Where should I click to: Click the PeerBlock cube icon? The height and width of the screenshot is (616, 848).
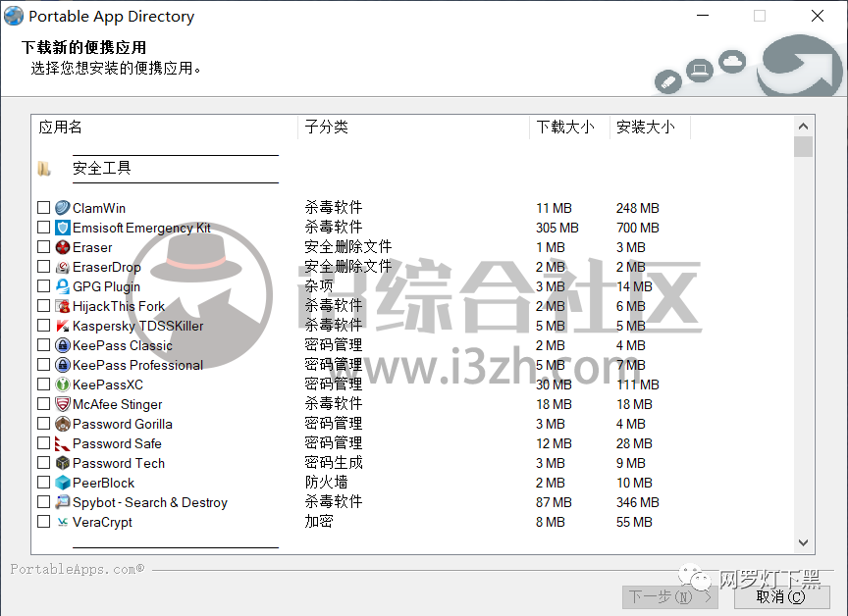click(x=63, y=483)
